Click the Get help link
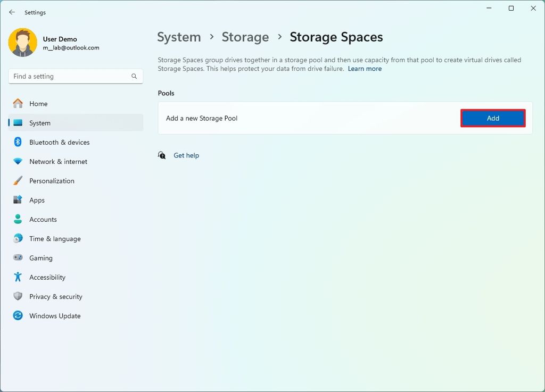This screenshot has height=392, width=545. click(186, 155)
